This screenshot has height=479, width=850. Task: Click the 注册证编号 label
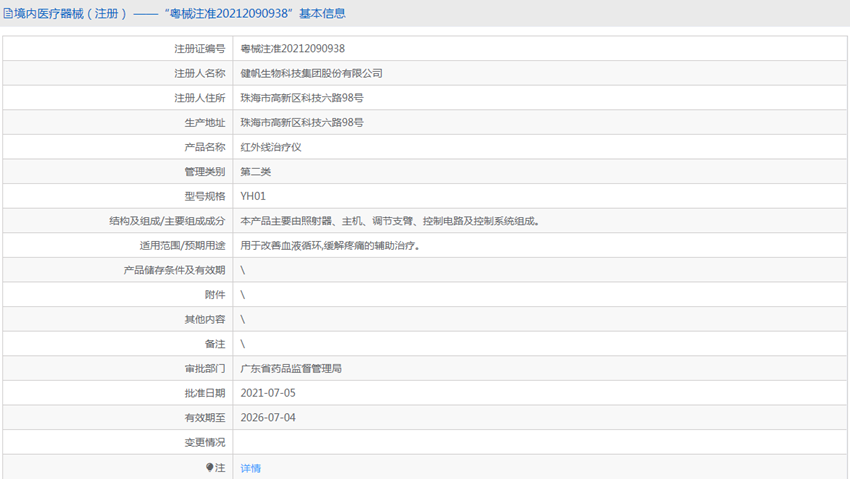[x=199, y=49]
